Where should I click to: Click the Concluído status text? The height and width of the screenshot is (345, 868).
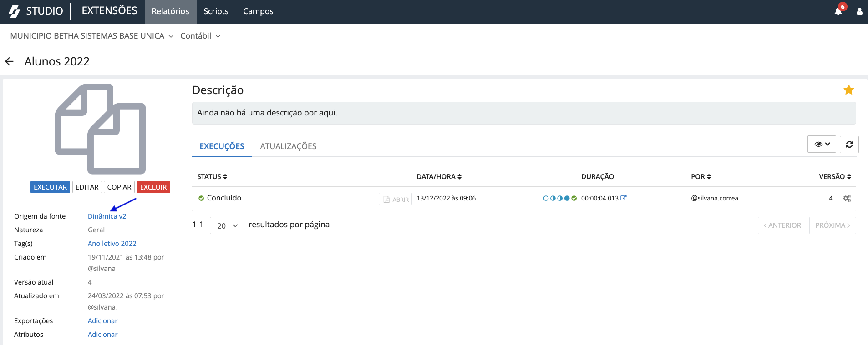tap(224, 198)
